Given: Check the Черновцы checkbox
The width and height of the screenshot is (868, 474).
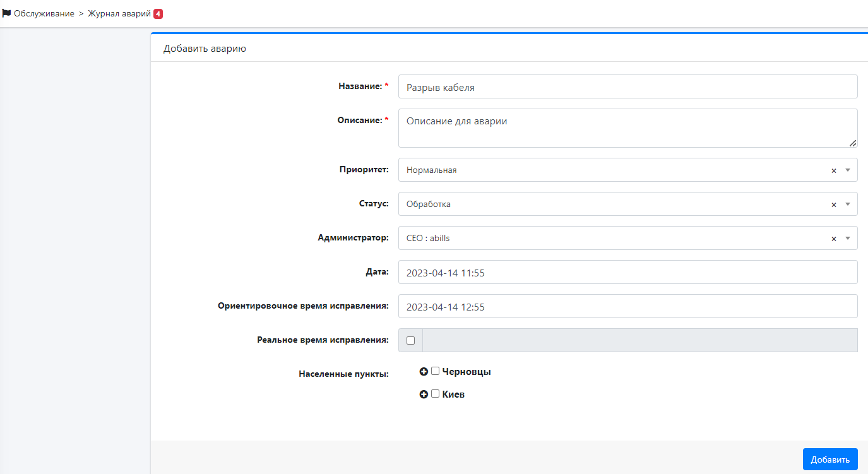Looking at the screenshot, I should [435, 371].
